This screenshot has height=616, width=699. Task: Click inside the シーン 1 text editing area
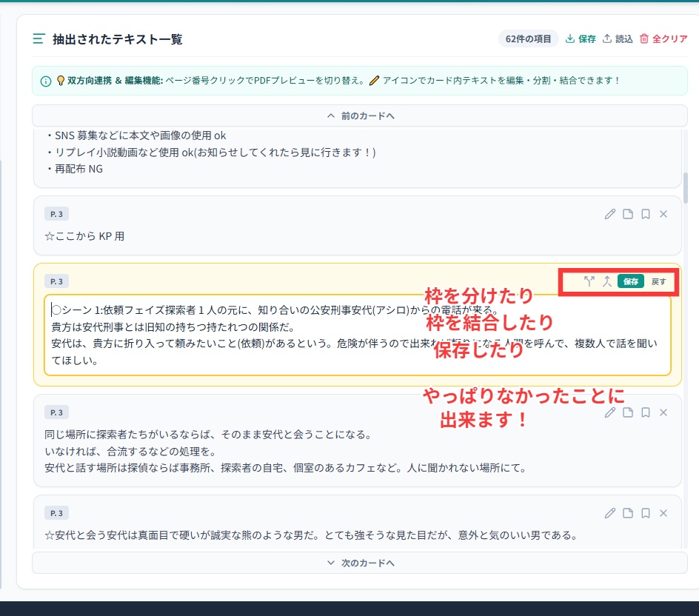click(358, 335)
